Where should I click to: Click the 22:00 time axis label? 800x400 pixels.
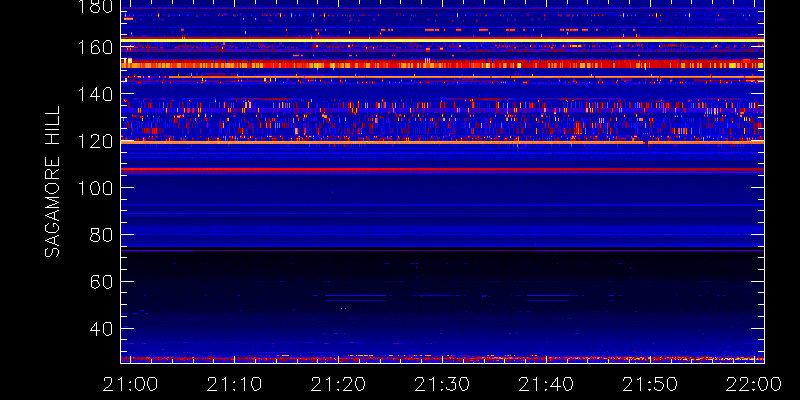[754, 384]
